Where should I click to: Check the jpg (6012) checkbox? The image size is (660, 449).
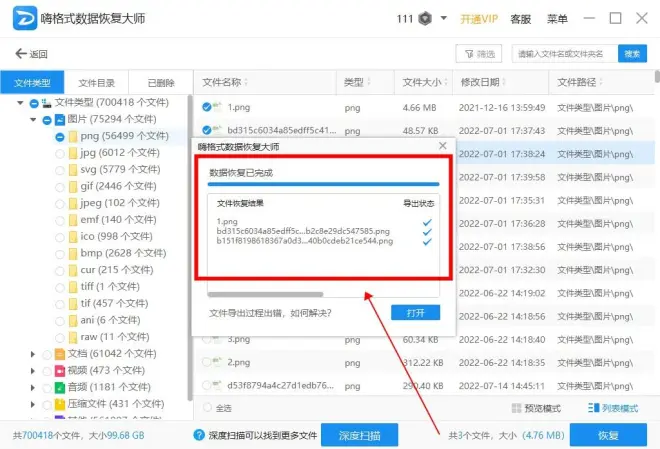click(60, 154)
